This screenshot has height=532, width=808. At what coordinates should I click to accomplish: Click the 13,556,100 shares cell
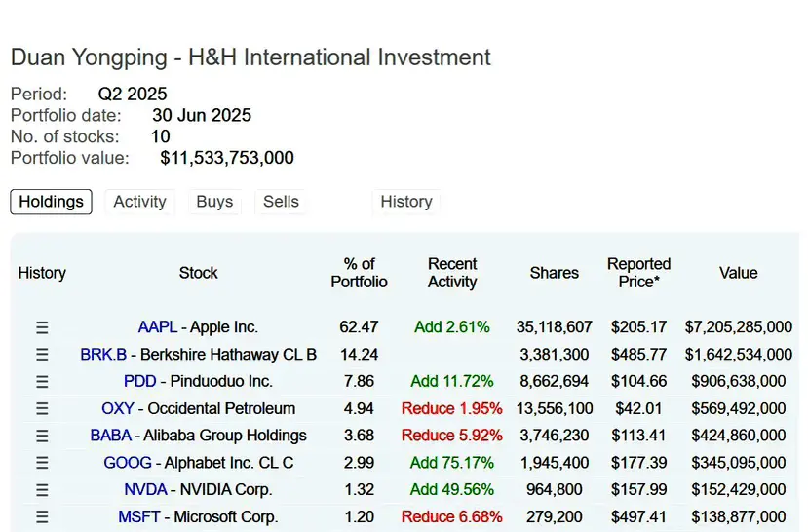555,408
